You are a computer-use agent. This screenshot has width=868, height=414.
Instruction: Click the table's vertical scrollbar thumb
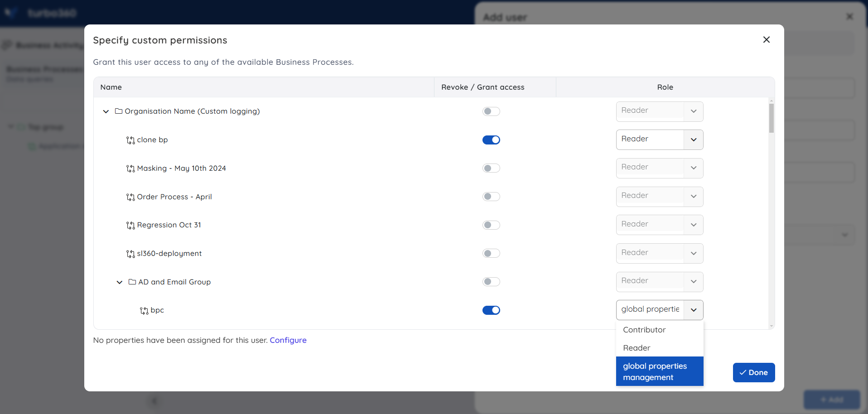tap(772, 118)
